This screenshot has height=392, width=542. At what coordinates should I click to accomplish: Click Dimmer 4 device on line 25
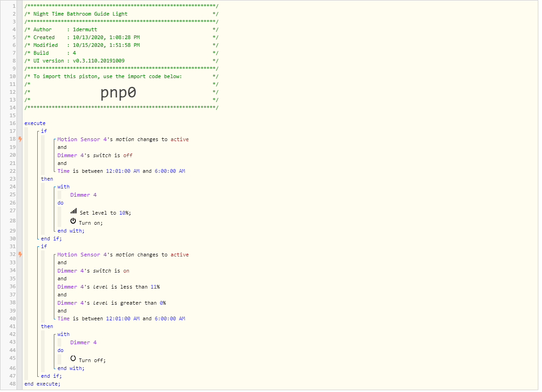coord(83,195)
